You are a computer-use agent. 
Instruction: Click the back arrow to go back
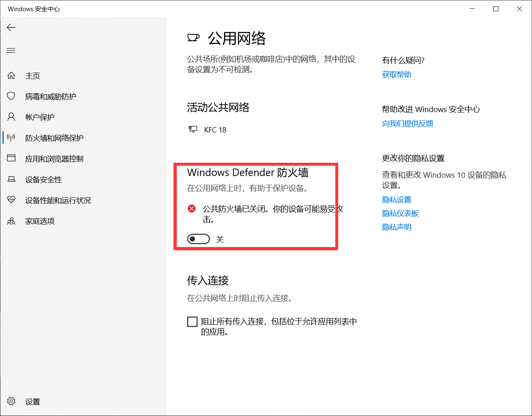(x=11, y=27)
